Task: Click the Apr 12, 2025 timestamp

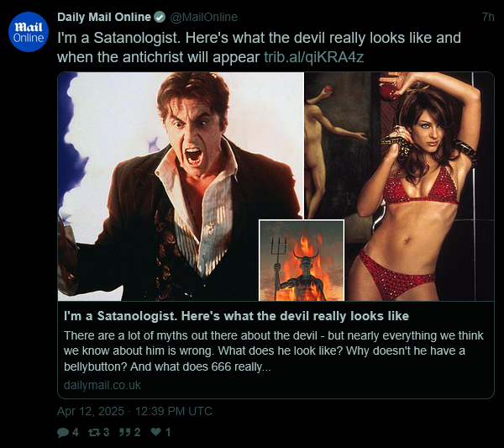Action: (134, 411)
